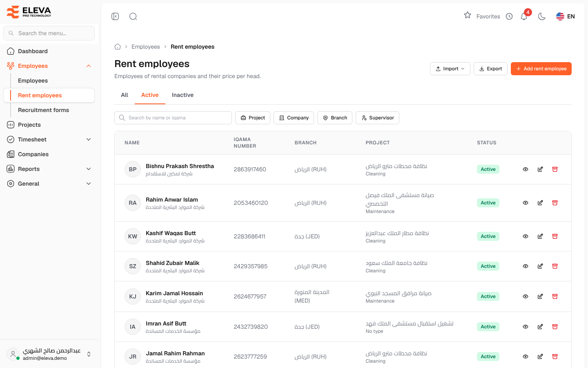Archive Rahim Anwar Islam record
Screen dimensions: 588x368
coord(555,203)
